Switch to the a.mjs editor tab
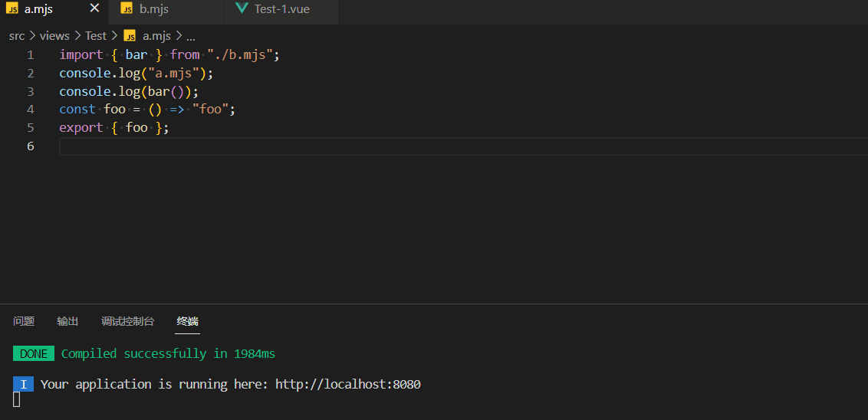This screenshot has width=868, height=420. (x=54, y=9)
